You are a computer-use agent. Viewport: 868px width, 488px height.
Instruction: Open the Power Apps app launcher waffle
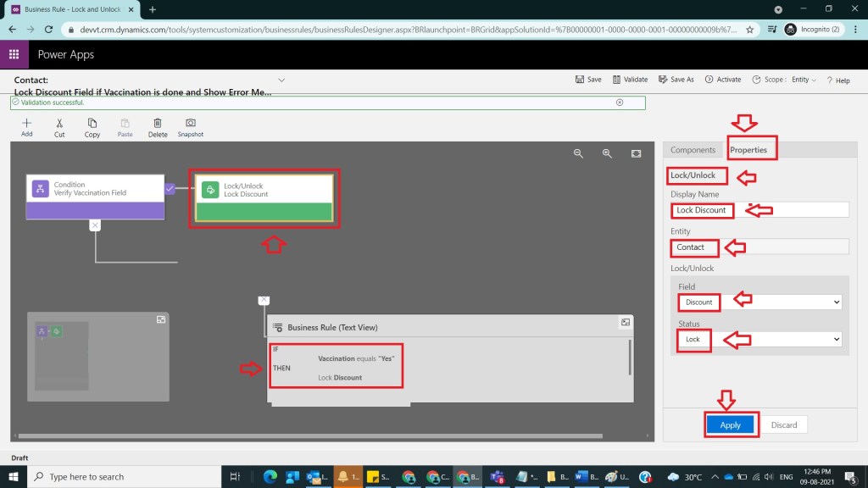click(14, 54)
